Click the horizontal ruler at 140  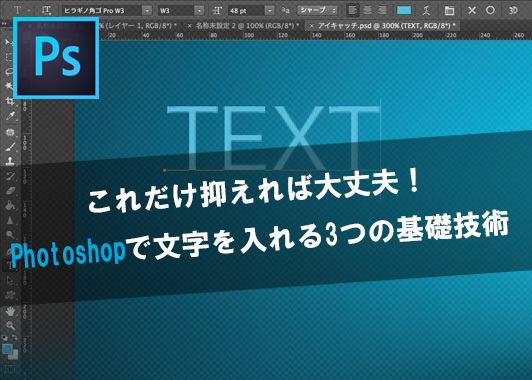pyautogui.click(x=316, y=35)
